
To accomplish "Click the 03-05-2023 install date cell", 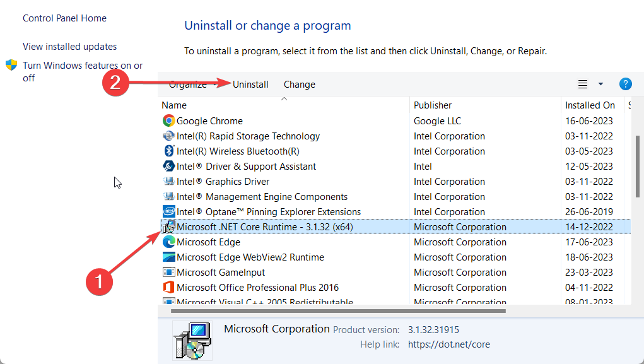I will point(589,151).
